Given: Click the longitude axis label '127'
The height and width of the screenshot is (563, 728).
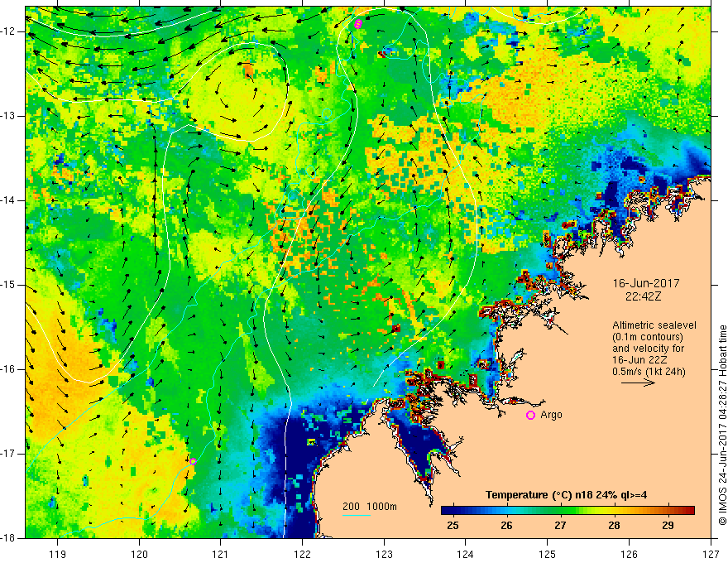Looking at the screenshot, I should pos(711,554).
